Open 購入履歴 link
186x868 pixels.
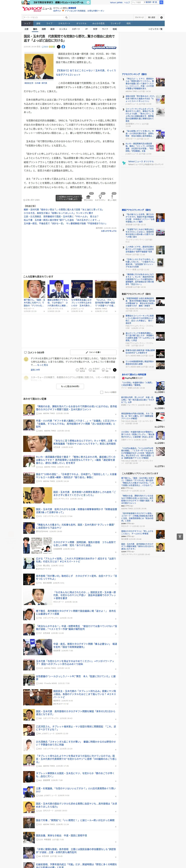click(152, 17)
